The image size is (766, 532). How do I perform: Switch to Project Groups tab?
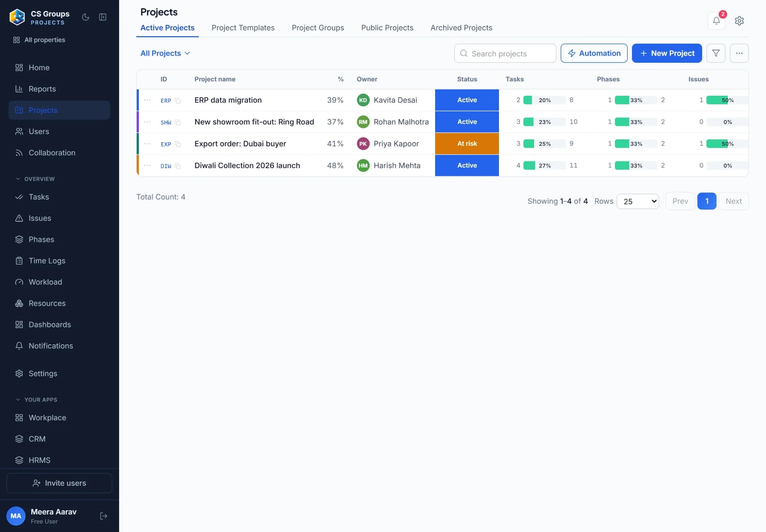coord(318,28)
